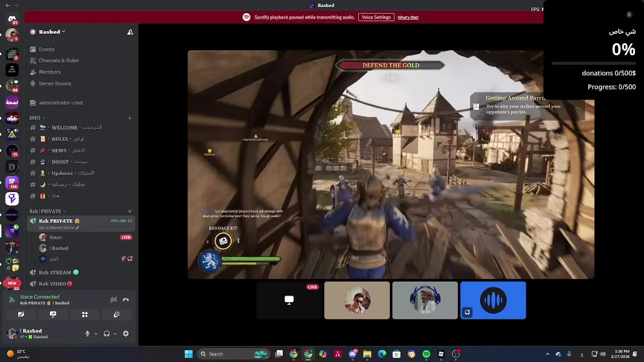The width and height of the screenshot is (644, 362).
Task: Open headphone output options chevron
Action: click(115, 333)
